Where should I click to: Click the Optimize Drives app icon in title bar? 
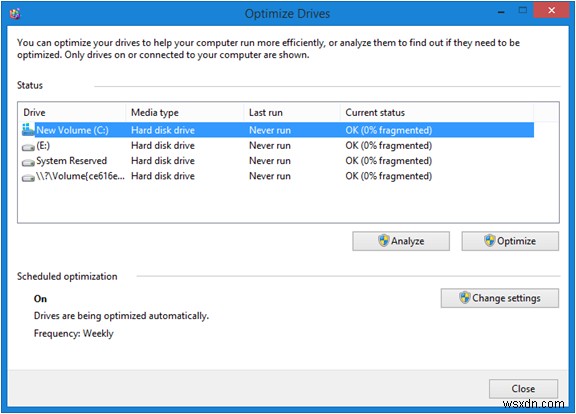pyautogui.click(x=15, y=14)
